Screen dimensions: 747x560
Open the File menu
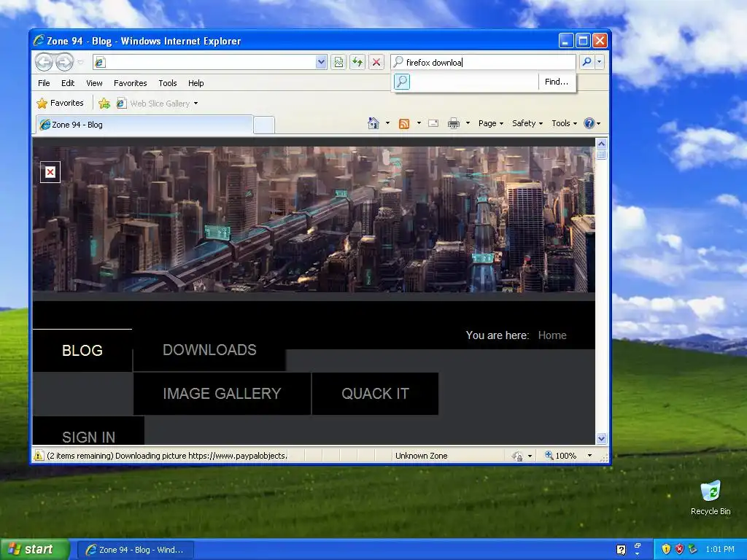44,83
